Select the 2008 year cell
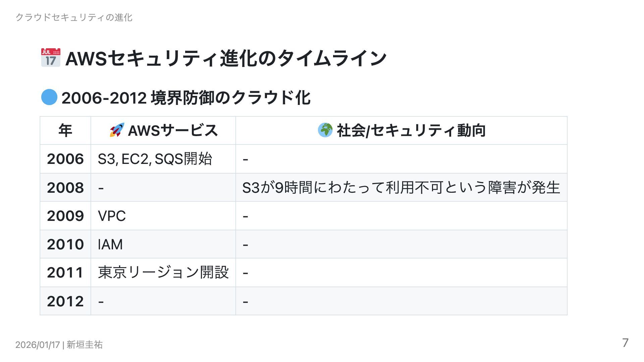The width and height of the screenshot is (644, 362). tap(65, 187)
